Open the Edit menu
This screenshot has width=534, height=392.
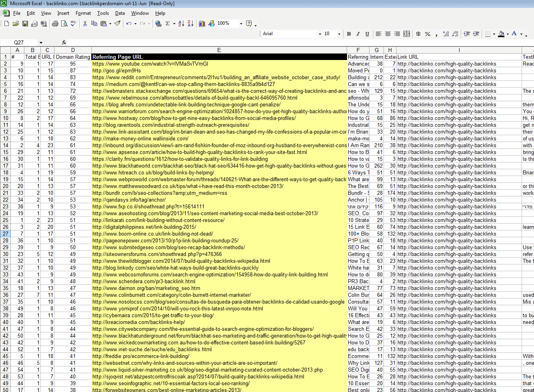tap(31, 13)
